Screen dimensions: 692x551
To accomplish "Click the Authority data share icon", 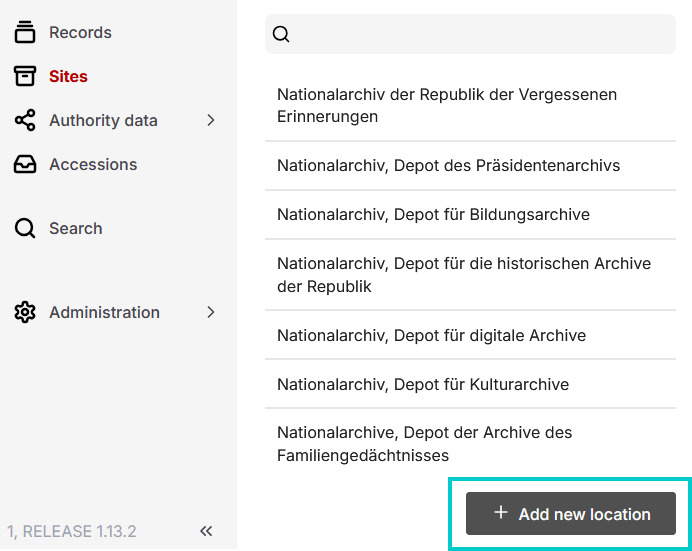I will (x=25, y=120).
